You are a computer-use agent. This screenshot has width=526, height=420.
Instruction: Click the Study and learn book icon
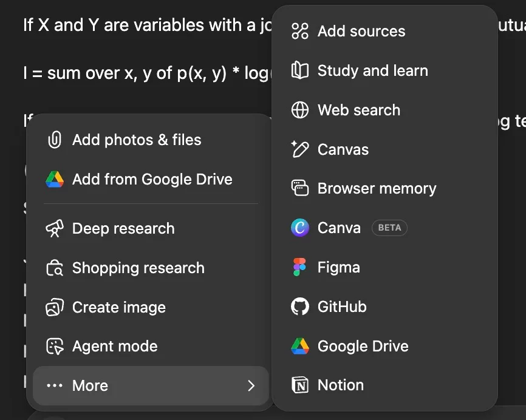pos(299,70)
